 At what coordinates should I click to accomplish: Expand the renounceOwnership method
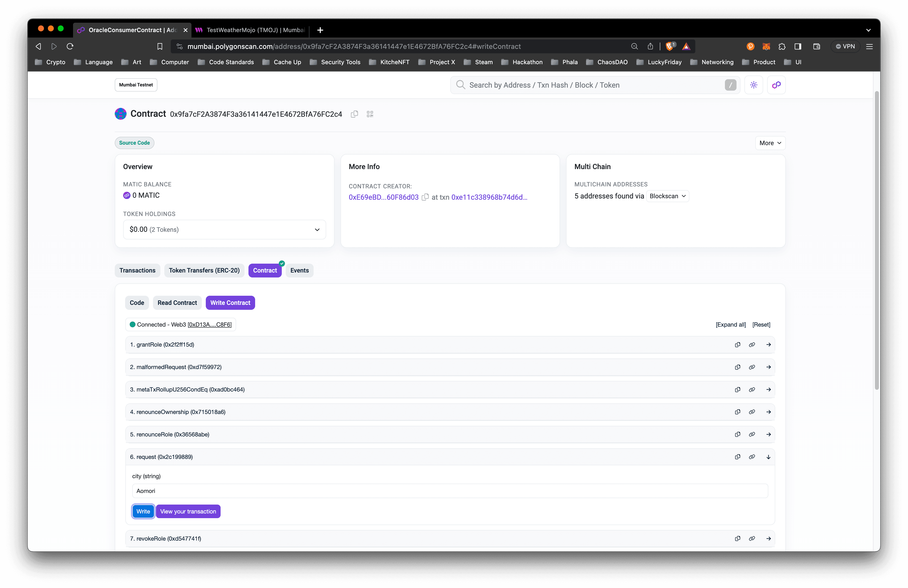point(768,412)
